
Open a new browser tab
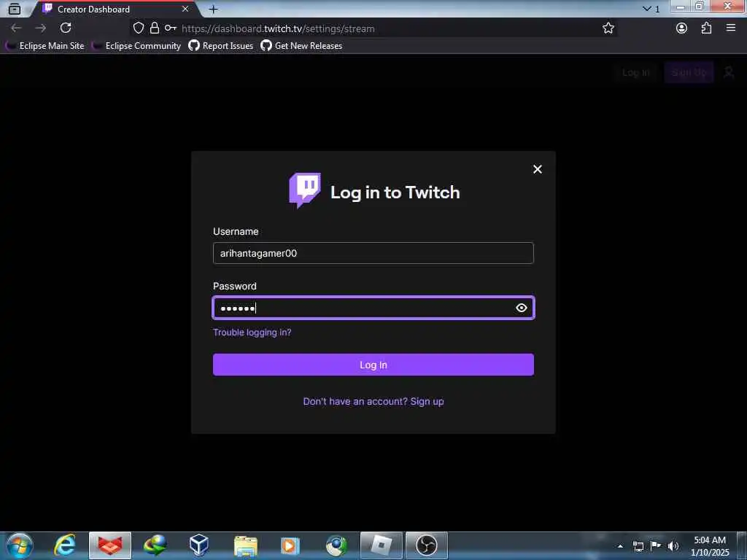click(x=214, y=9)
